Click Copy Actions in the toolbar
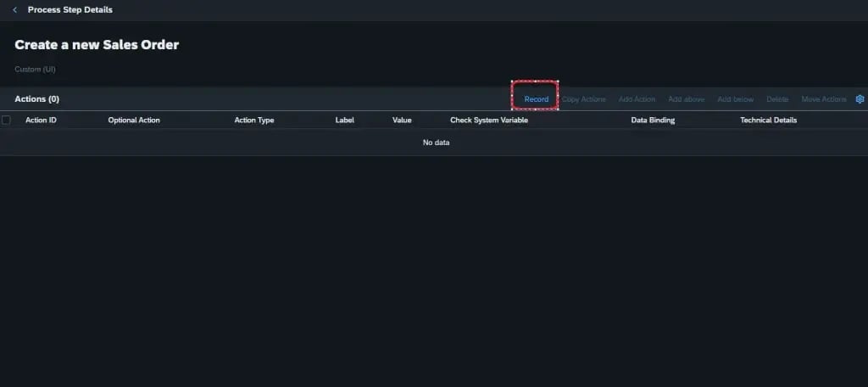 point(583,99)
